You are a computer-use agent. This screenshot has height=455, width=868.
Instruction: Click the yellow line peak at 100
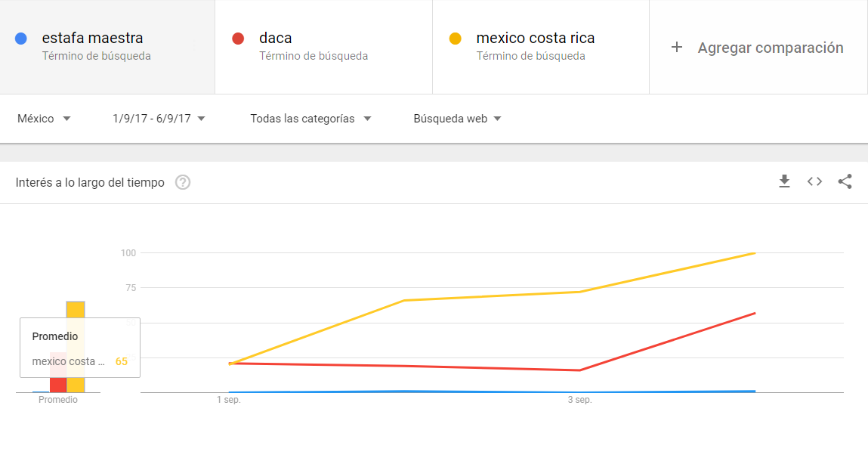tap(755, 253)
